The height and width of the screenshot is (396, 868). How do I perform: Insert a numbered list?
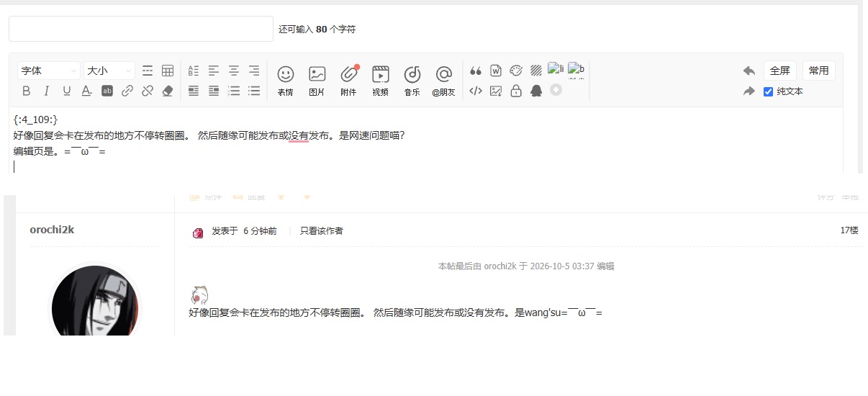pos(234,91)
